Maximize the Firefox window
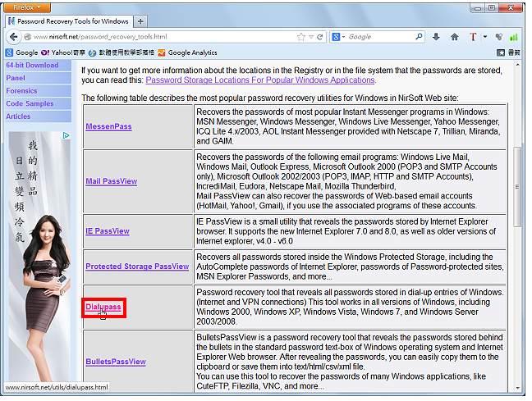This screenshot has height=401, width=532. pos(492,8)
